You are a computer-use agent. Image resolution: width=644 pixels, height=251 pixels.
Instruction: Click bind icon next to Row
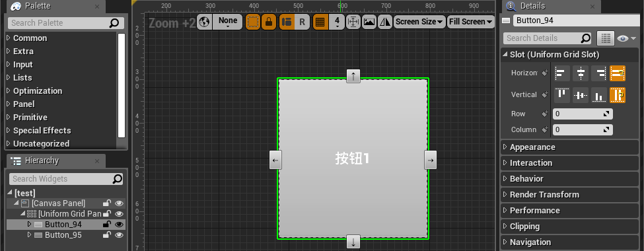[545, 114]
